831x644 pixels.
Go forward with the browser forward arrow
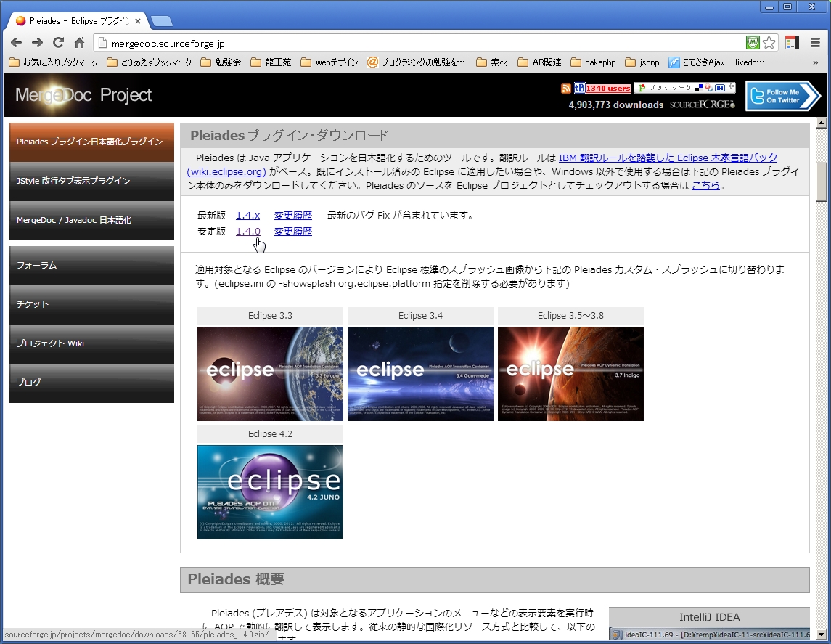pyautogui.click(x=37, y=43)
